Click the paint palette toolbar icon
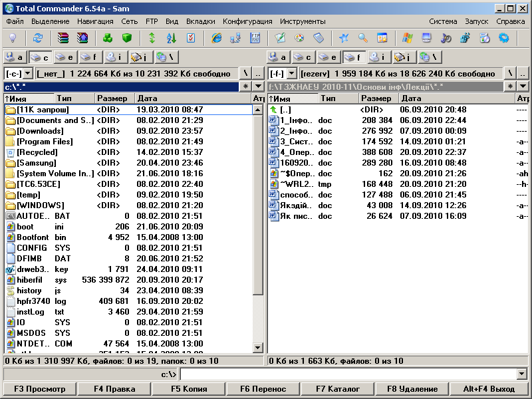532x399 pixels. (299, 38)
